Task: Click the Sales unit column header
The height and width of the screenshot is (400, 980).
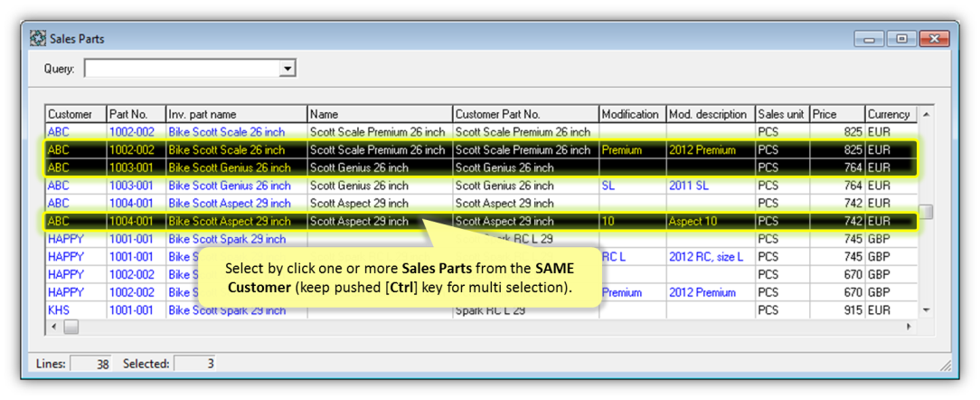Action: (783, 115)
